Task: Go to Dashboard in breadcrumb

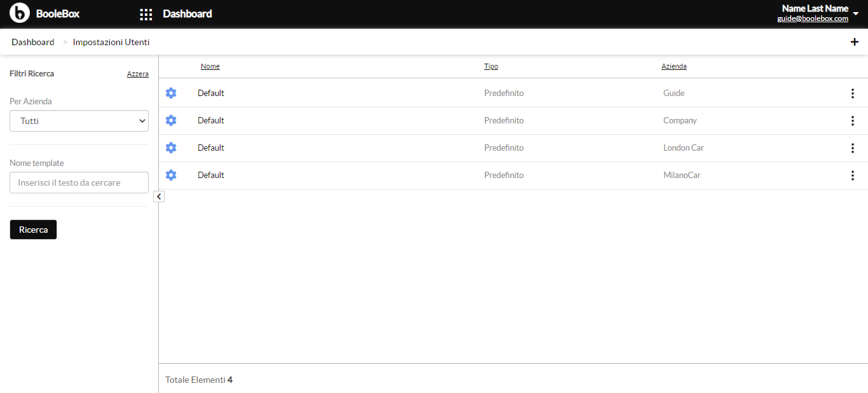Action: (x=33, y=42)
